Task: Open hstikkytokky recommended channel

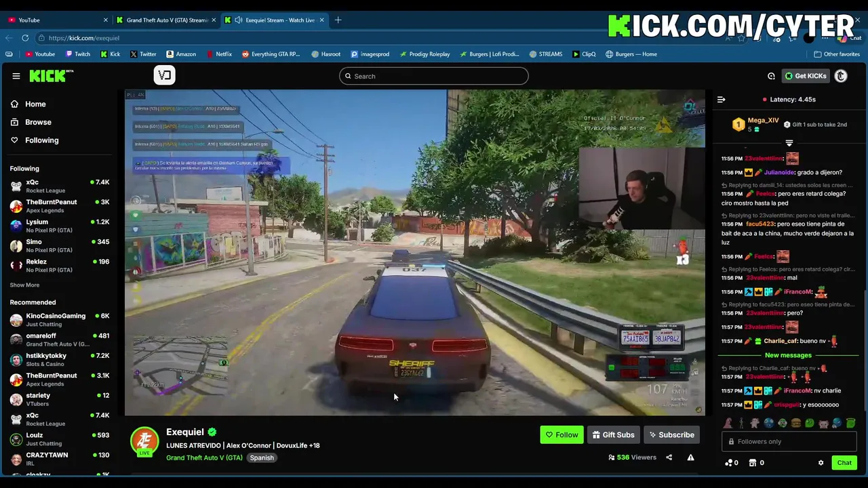Action: 60,359
